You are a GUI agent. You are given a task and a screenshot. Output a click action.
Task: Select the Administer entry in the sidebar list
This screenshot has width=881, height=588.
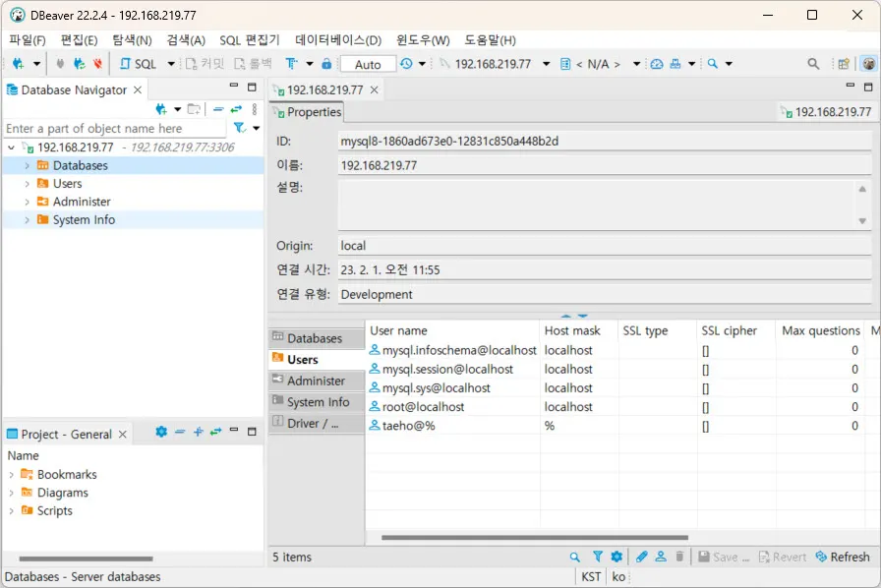(315, 381)
